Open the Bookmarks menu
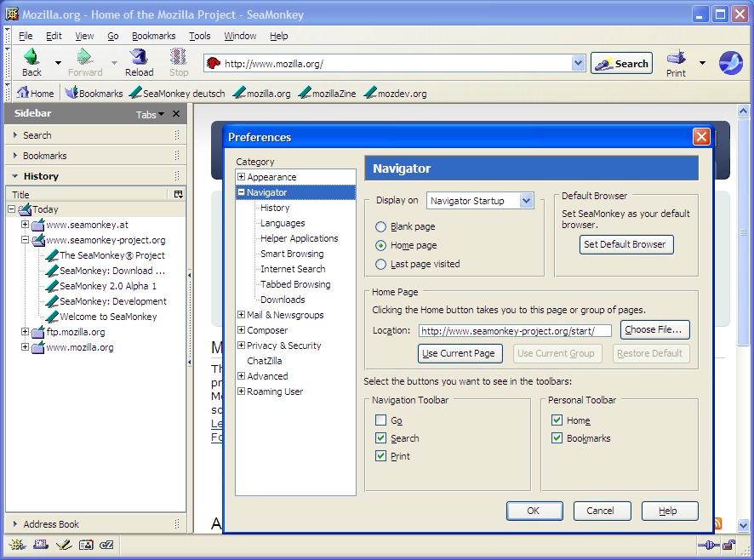Screen dimensions: 754x560 coord(153,36)
